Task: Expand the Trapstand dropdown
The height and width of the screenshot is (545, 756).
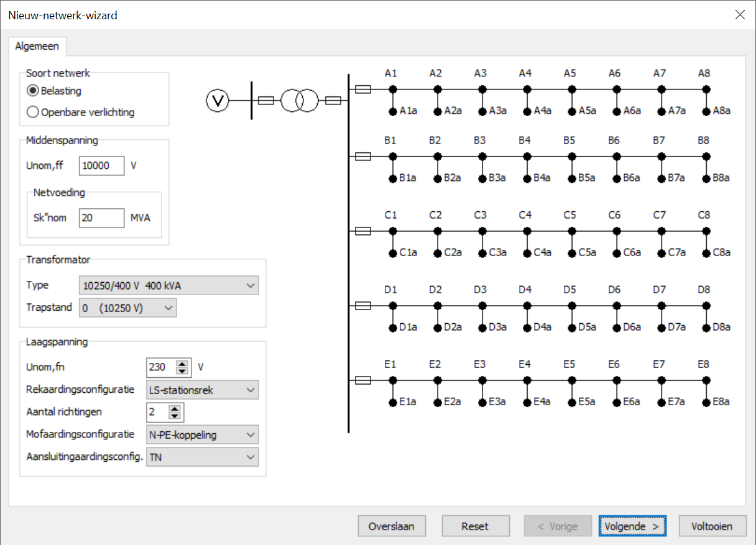Action: pos(127,308)
